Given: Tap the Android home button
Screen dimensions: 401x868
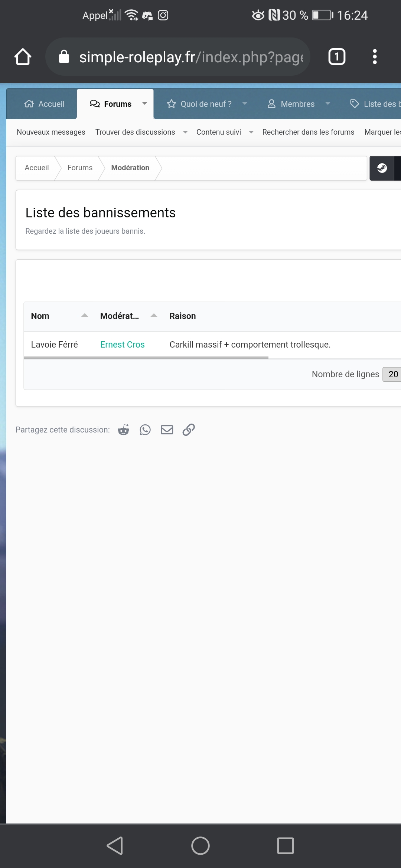Looking at the screenshot, I should (200, 846).
